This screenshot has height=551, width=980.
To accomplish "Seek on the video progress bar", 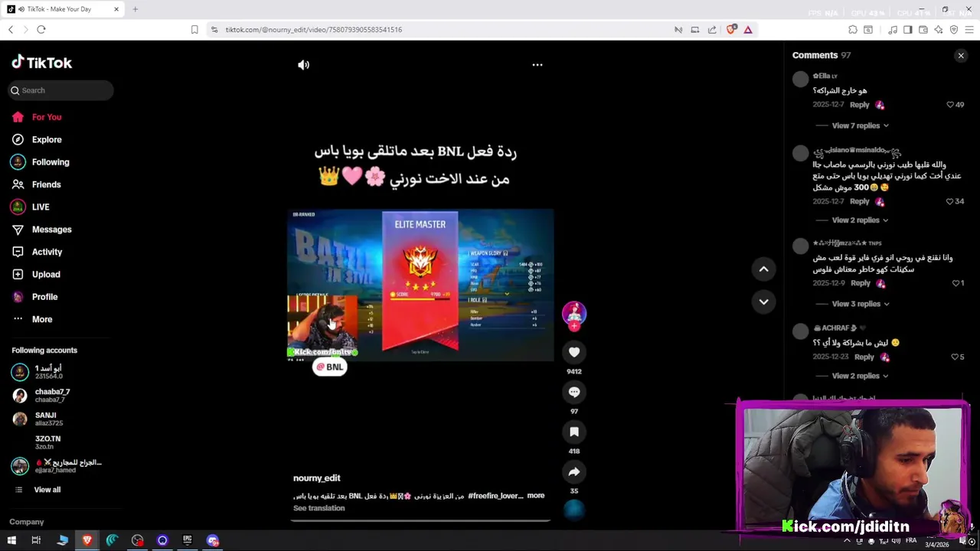I will (420, 521).
